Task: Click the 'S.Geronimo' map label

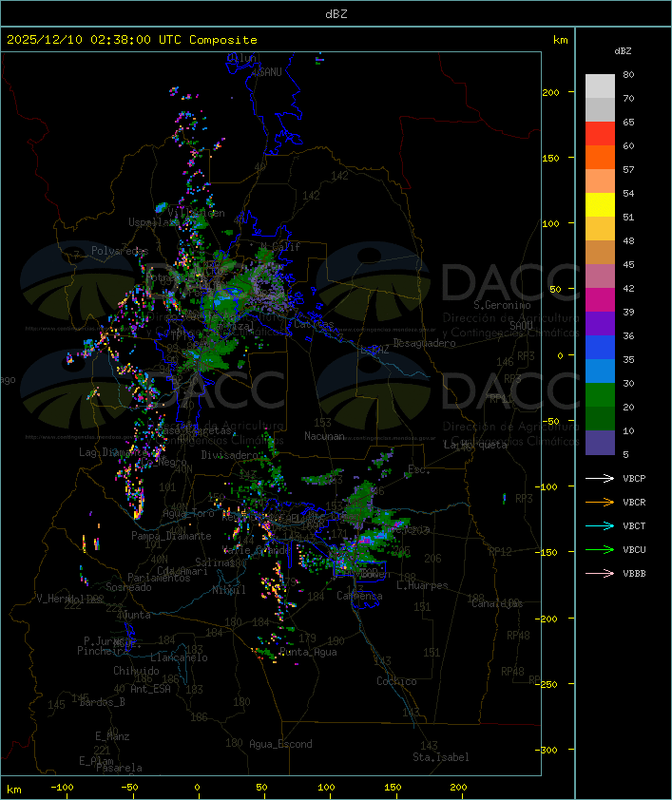Action: click(502, 305)
